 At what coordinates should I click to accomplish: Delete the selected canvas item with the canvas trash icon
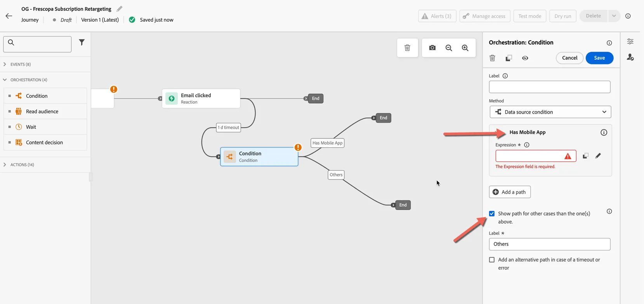(x=407, y=48)
